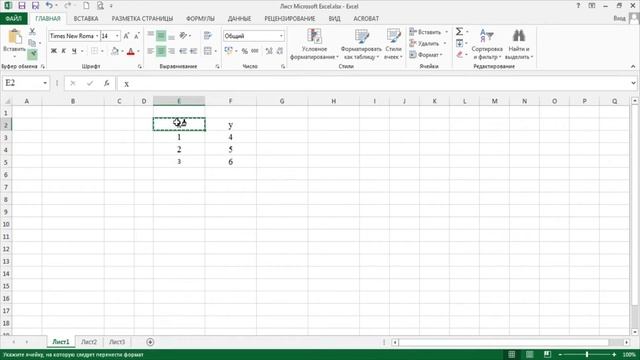
Task: Click the Wrap Text icon
Action: tap(208, 36)
